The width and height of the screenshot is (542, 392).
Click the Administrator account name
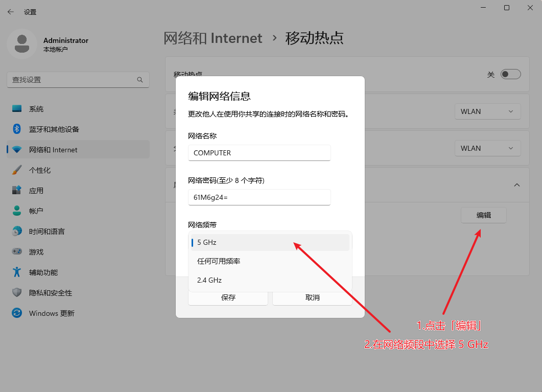tap(66, 40)
